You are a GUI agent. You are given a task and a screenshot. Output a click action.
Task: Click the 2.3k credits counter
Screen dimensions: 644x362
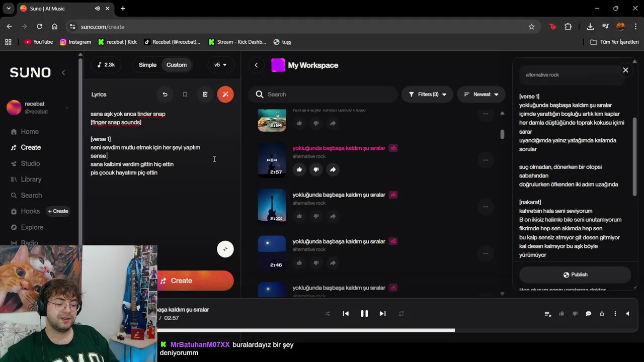[x=106, y=65]
